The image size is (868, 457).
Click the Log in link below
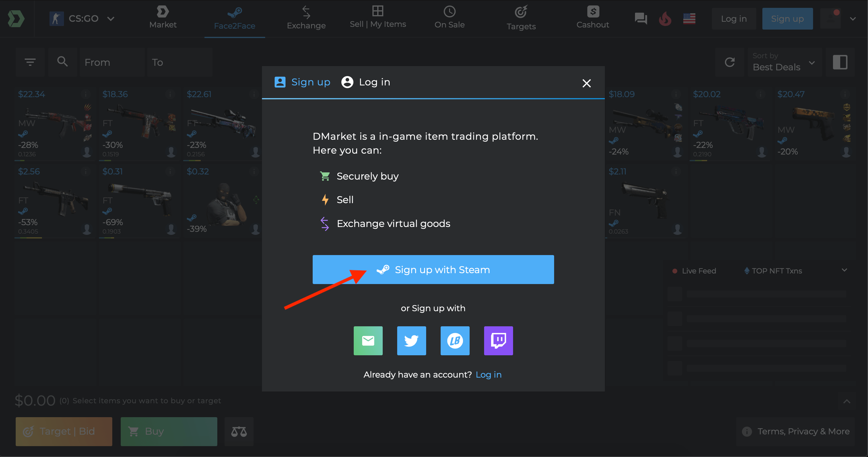tap(488, 374)
